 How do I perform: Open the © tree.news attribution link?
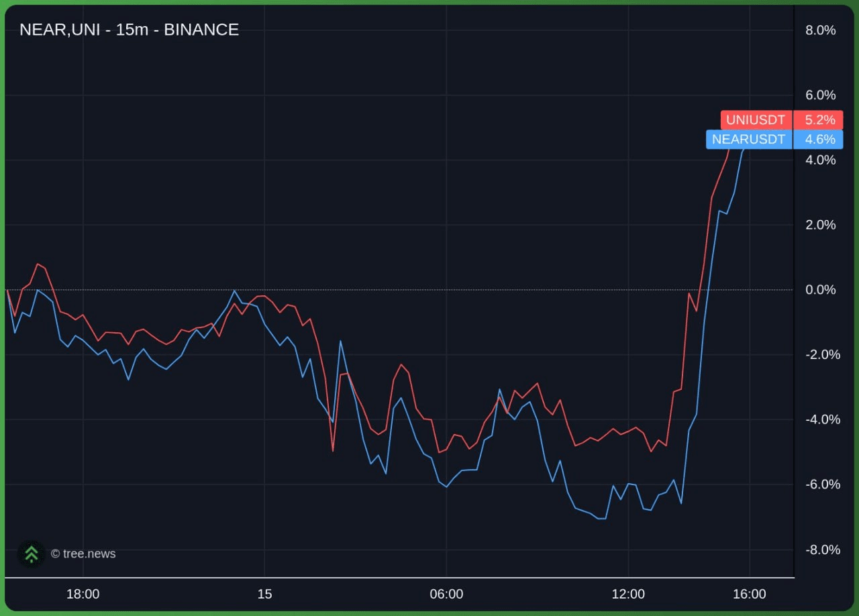pos(83,554)
